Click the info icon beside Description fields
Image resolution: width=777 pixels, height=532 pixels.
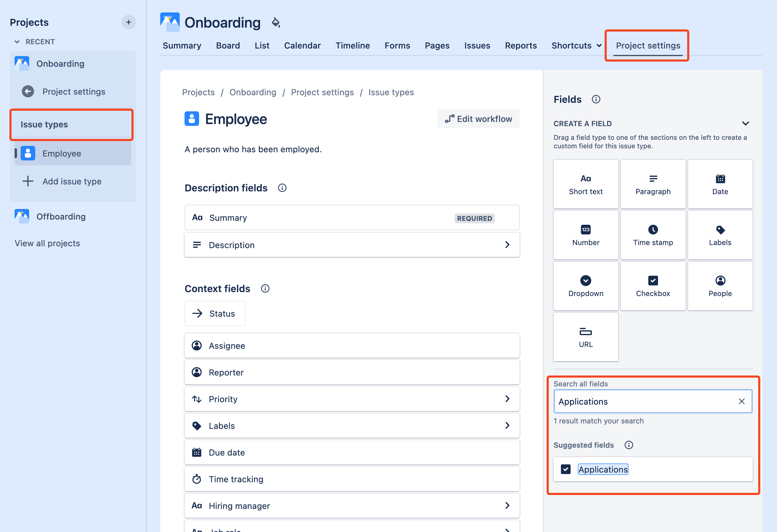[282, 188]
